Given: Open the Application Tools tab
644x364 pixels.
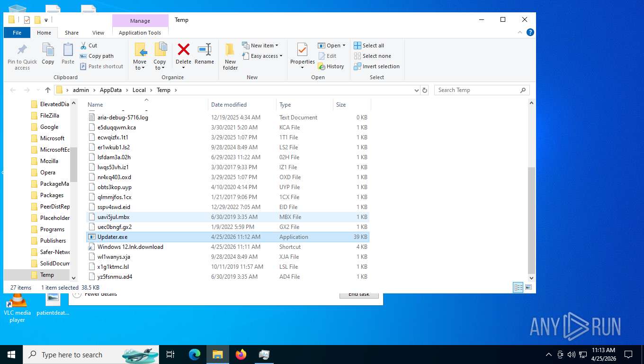Looking at the screenshot, I should coord(140,33).
